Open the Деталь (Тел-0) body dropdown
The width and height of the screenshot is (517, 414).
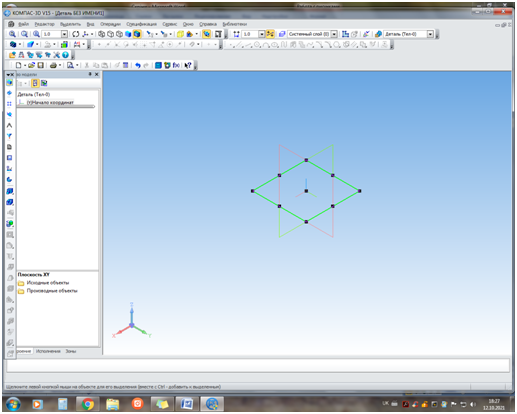pos(431,34)
